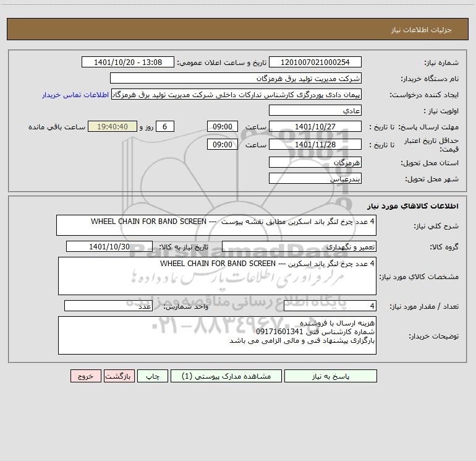This screenshot has width=476, height=461.
Task: Click the ساعت باقی مانده text
Action: click(57, 127)
